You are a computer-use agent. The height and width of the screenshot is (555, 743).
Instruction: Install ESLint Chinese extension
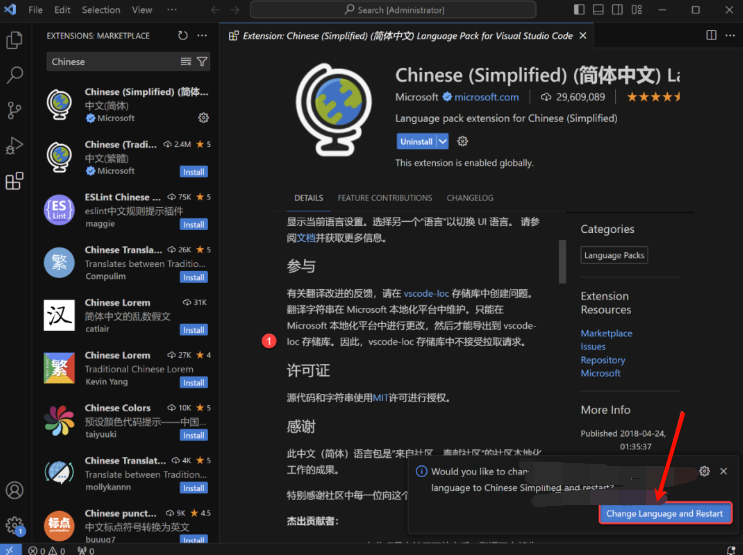[x=194, y=224]
